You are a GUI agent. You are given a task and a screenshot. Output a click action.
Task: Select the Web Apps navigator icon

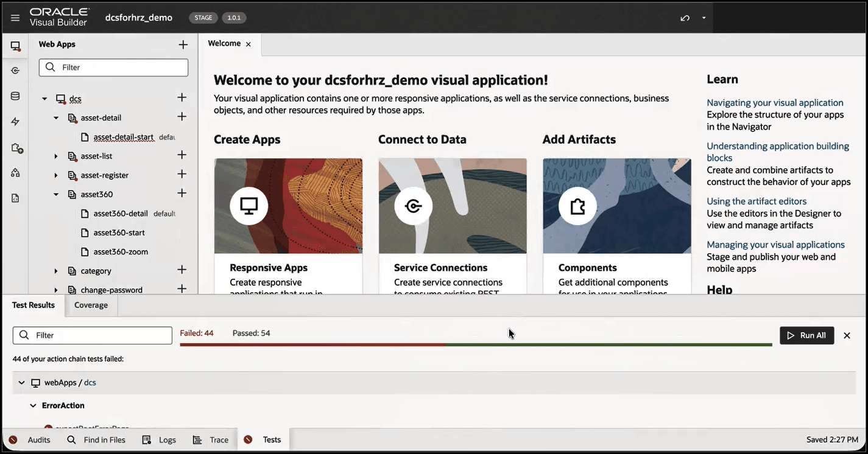click(15, 46)
